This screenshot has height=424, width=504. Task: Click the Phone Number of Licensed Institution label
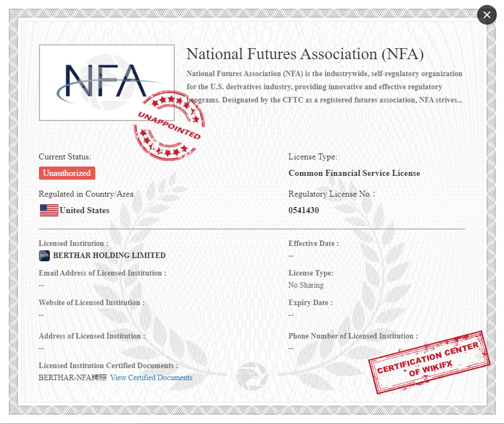pyautogui.click(x=353, y=336)
